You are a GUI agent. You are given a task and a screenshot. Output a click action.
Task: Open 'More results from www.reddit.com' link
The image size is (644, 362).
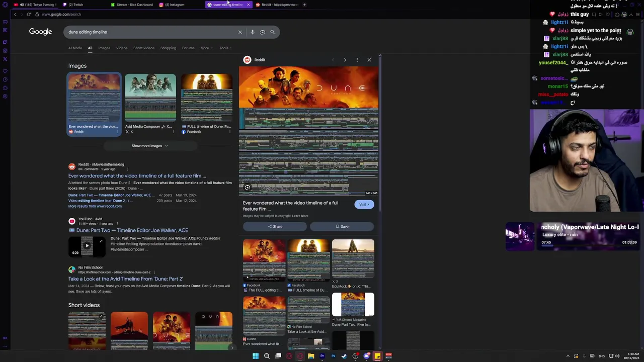point(95,206)
